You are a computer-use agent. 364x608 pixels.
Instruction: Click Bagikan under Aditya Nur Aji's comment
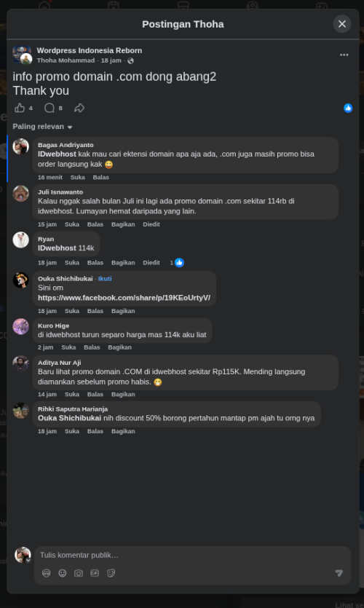pos(123,395)
